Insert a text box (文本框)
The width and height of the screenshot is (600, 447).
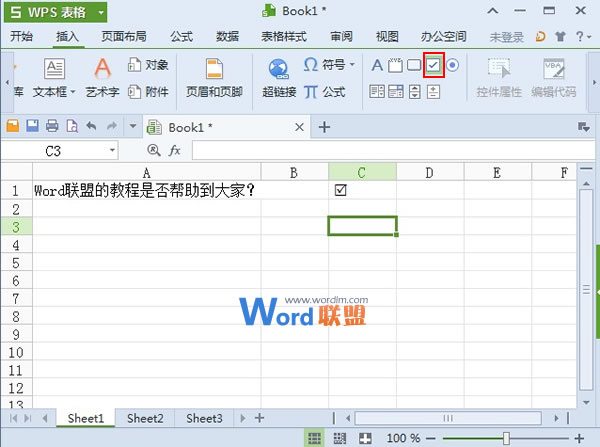[x=54, y=77]
